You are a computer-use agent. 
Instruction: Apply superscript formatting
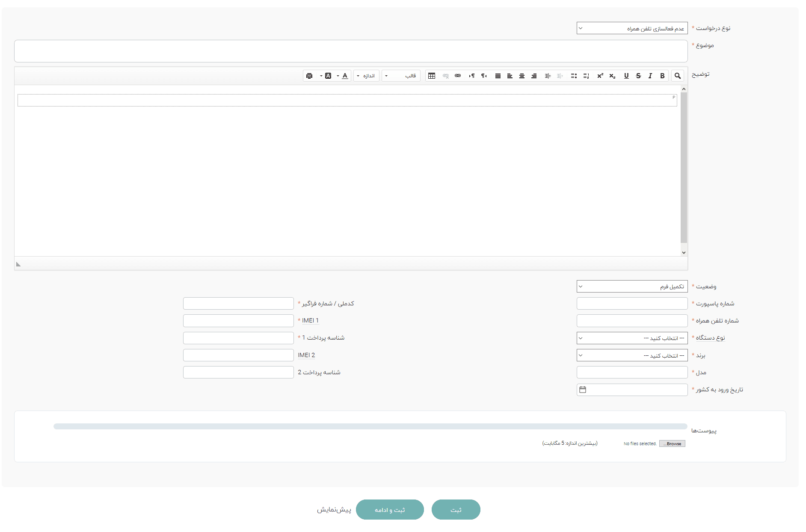coord(600,76)
